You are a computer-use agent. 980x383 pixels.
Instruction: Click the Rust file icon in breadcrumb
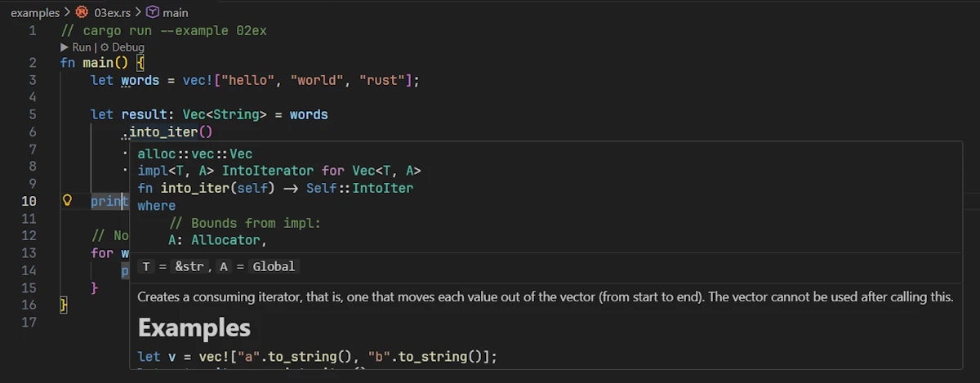82,12
